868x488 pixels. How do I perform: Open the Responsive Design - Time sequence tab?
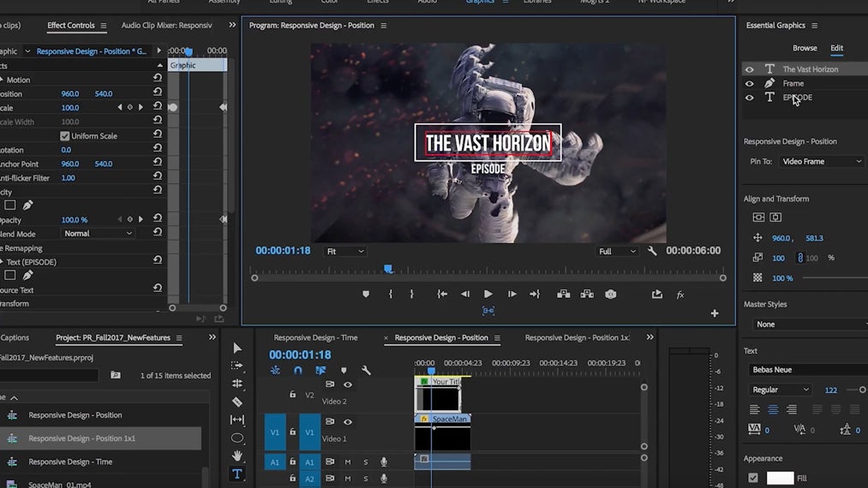click(315, 337)
